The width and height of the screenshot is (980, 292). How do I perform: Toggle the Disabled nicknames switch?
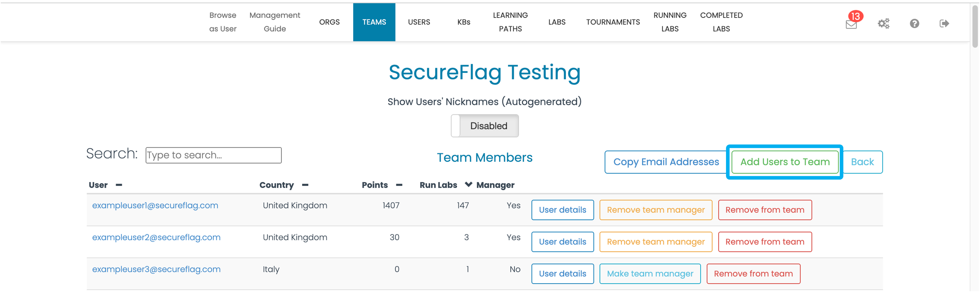pyautogui.click(x=485, y=126)
